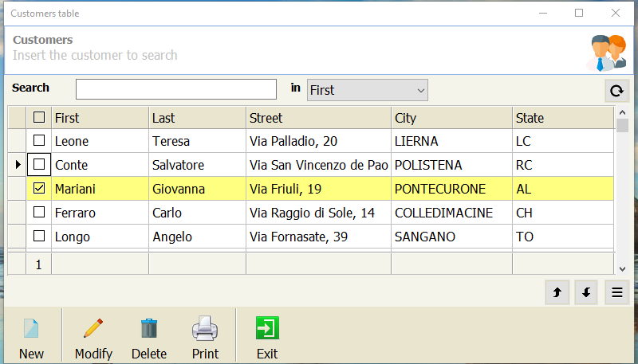This screenshot has height=364, width=638.
Task: Click the Delete trash can icon
Action: coord(149,328)
